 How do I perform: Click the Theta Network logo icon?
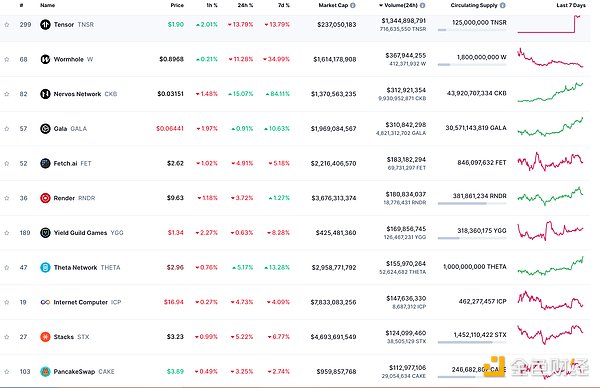click(45, 267)
